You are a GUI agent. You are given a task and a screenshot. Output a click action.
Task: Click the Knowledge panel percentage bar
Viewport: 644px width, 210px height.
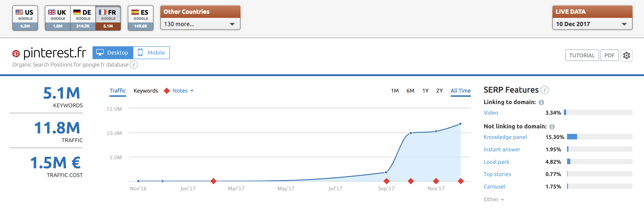tap(600, 137)
